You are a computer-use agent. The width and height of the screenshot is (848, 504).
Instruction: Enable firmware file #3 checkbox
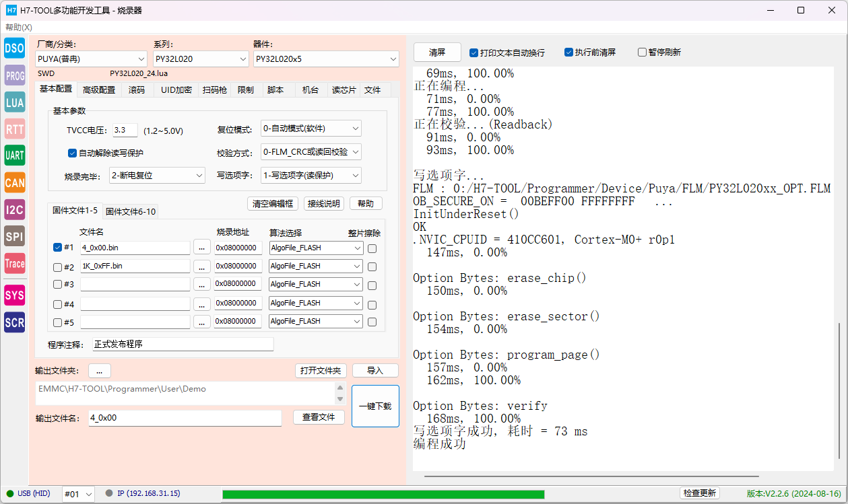[x=57, y=284]
